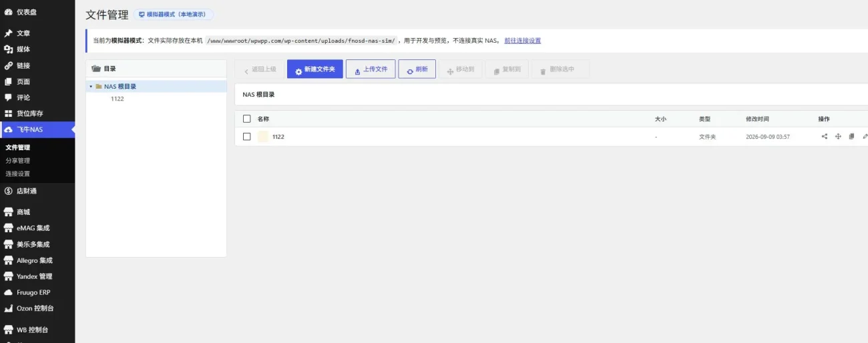The image size is (868, 343).
Task: Click the NAS 根目录 folder icon in tree
Action: (x=99, y=87)
